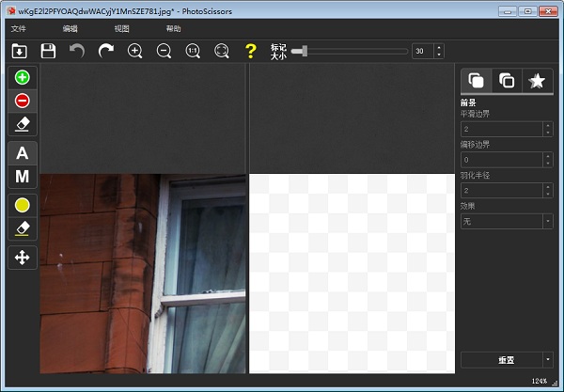Select yellow circle marker tool
Viewport: 564px width, 392px height.
(23, 205)
